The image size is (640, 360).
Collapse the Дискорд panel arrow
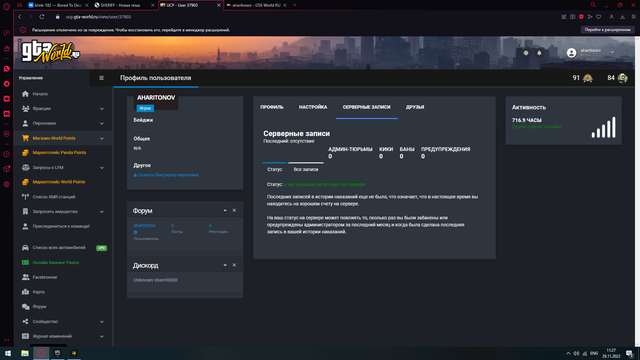(225, 265)
